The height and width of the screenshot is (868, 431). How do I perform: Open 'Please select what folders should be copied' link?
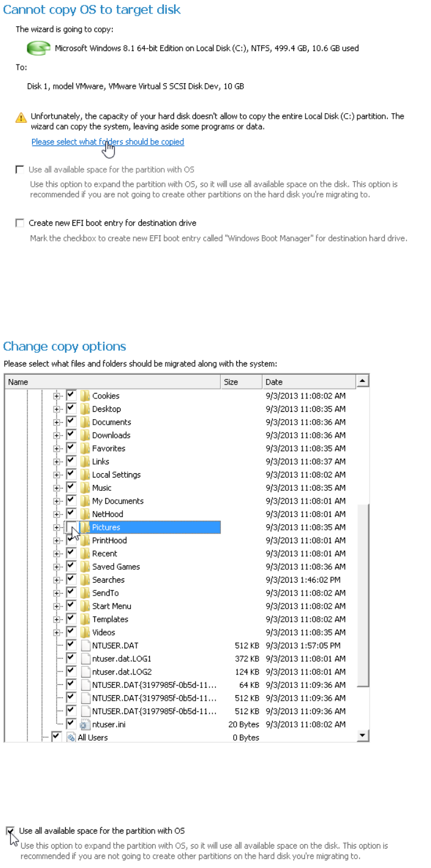click(x=108, y=142)
